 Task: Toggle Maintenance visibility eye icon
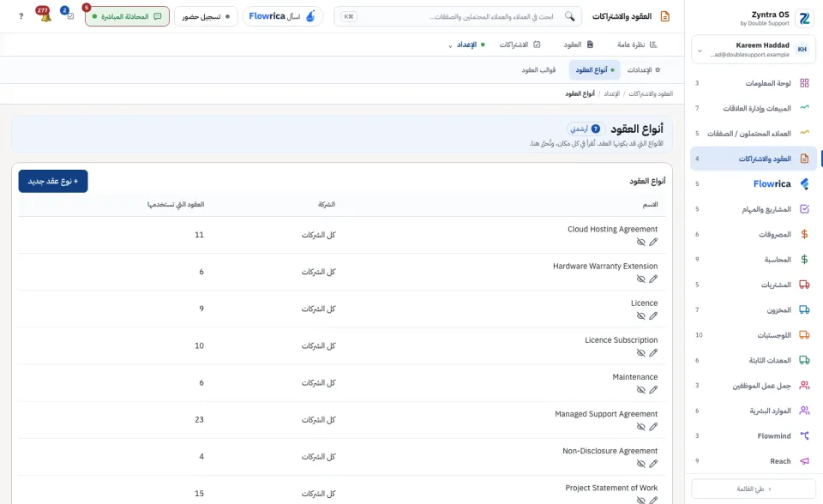coord(641,389)
